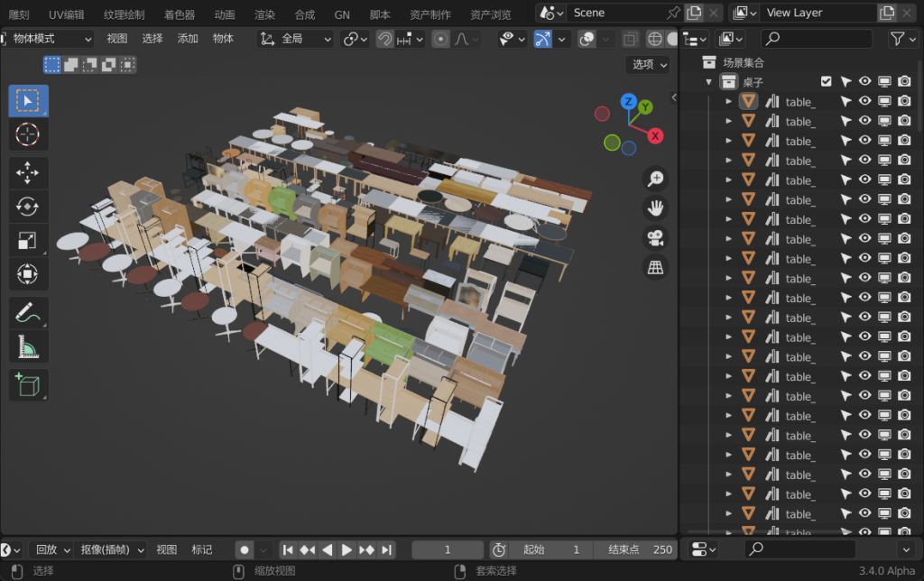Switch between perspective and orthographic grid view
This screenshot has width=924, height=581.
[655, 268]
